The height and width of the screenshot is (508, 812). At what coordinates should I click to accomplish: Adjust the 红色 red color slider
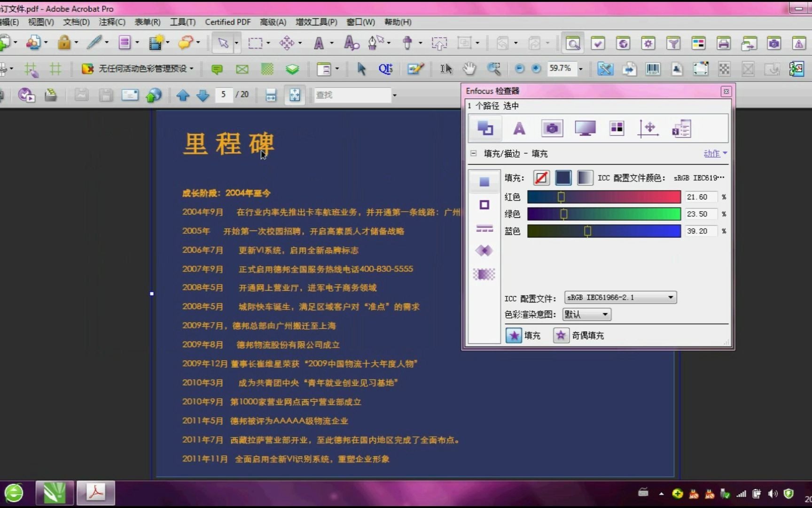pos(604,197)
